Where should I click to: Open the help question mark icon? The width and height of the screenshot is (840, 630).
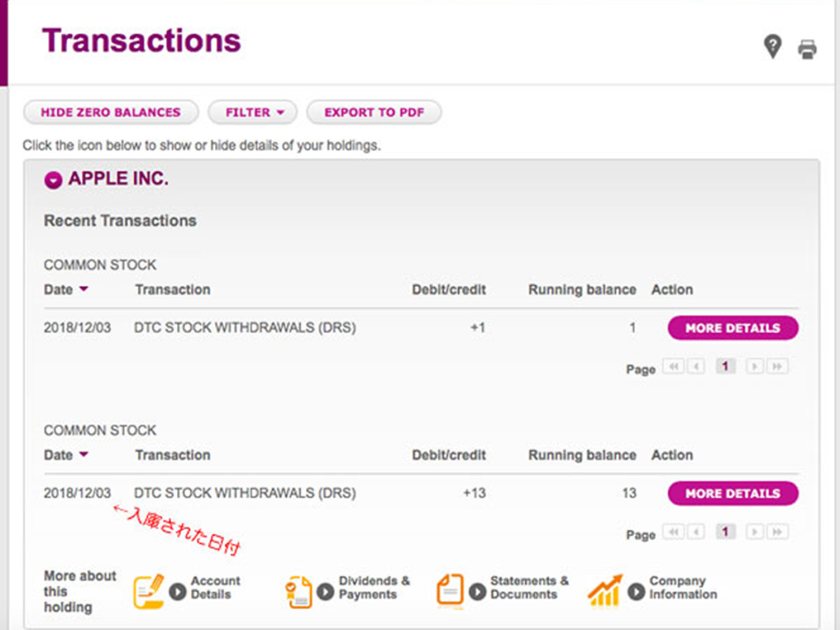[x=773, y=47]
